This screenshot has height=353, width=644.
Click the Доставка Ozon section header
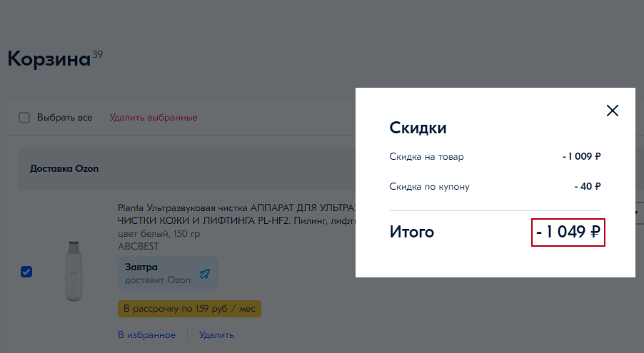coord(64,169)
